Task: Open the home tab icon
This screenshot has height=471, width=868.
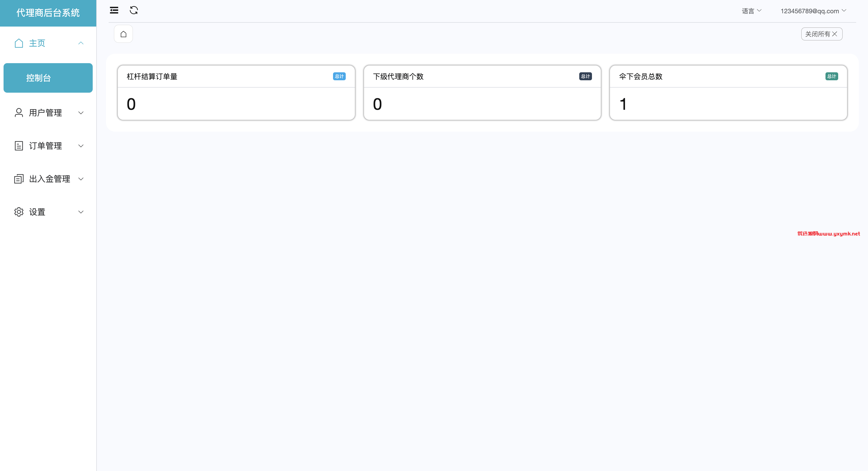Action: 123,34
